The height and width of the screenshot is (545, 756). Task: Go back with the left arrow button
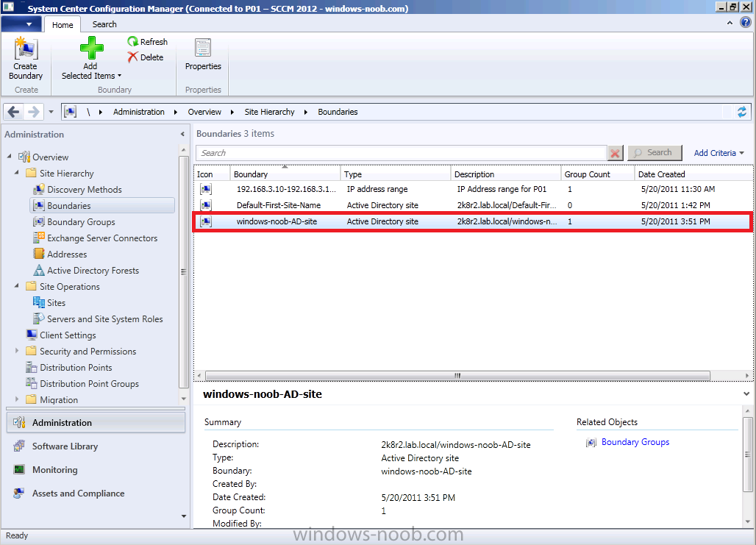[x=13, y=112]
